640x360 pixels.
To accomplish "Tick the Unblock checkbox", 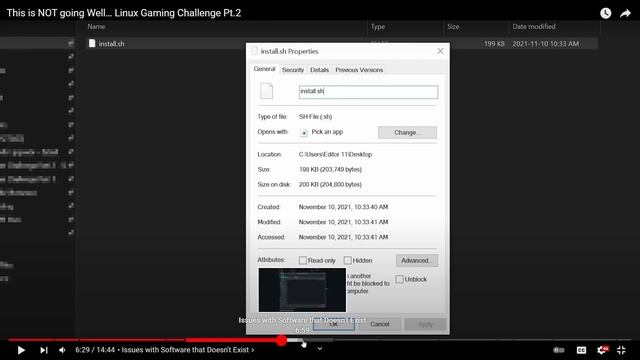I will point(400,279).
